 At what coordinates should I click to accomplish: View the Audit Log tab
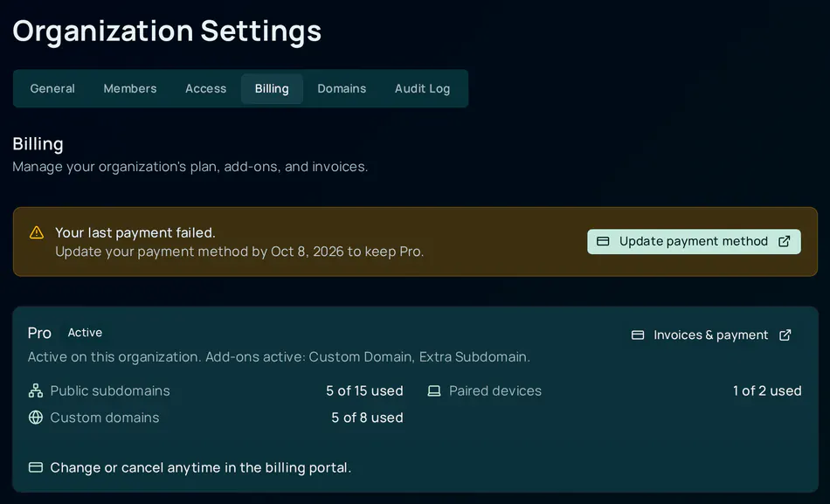point(422,88)
